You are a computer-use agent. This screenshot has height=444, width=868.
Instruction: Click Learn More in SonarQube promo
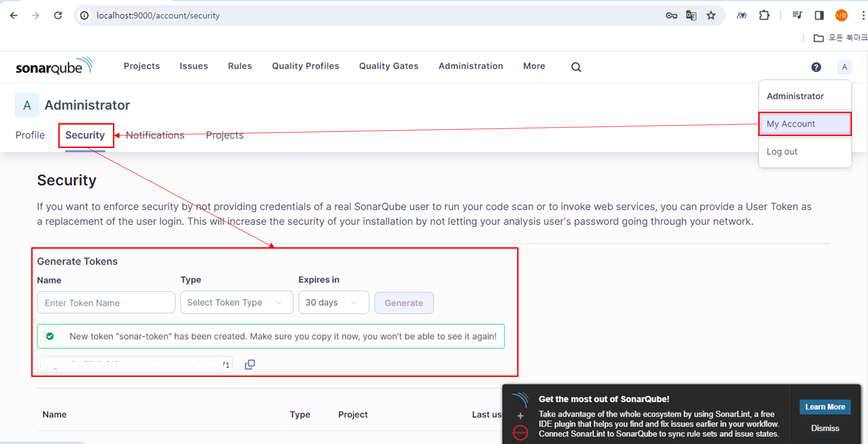tap(825, 407)
